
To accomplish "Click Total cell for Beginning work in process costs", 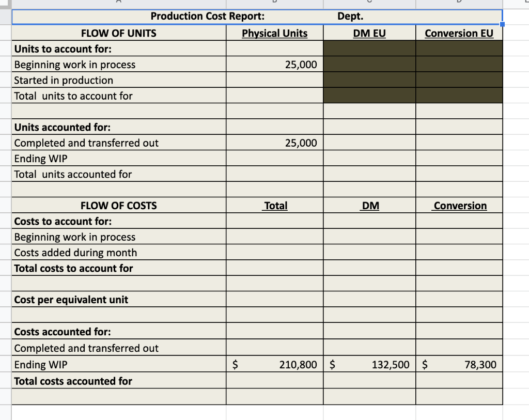I will tap(275, 237).
